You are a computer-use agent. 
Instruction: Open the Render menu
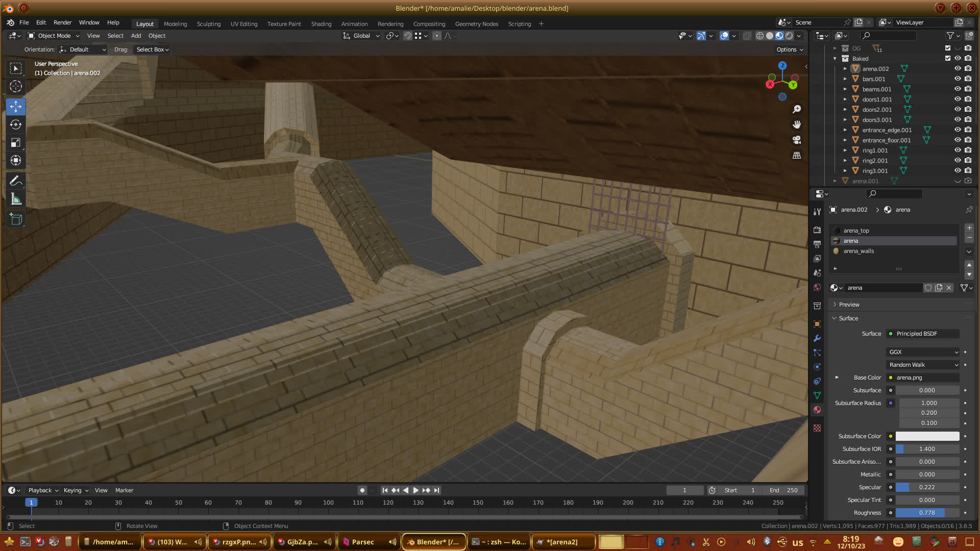click(x=62, y=22)
